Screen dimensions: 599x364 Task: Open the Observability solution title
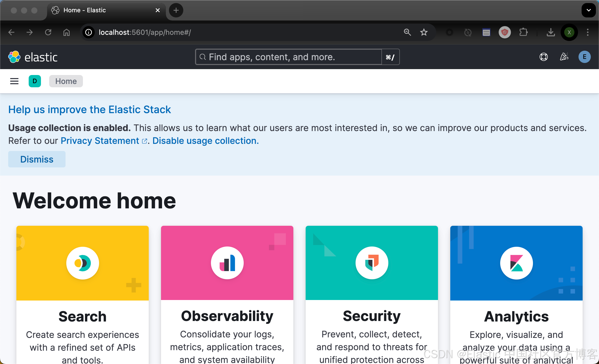point(227,316)
